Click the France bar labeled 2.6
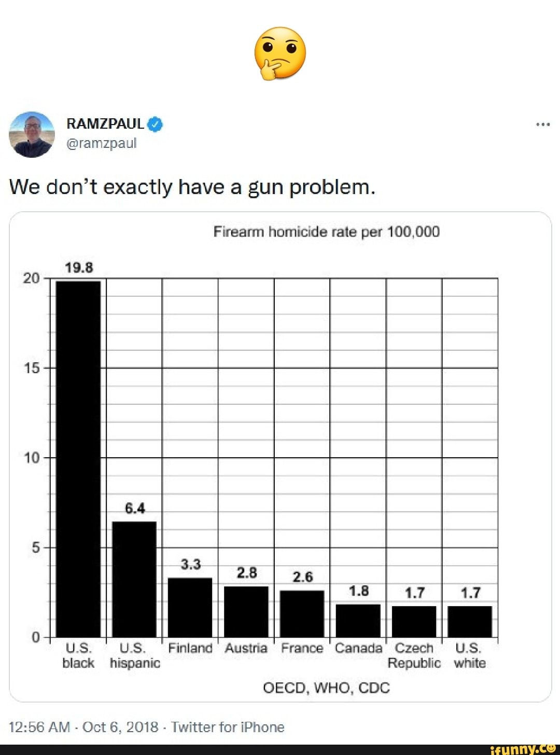 pos(302,613)
